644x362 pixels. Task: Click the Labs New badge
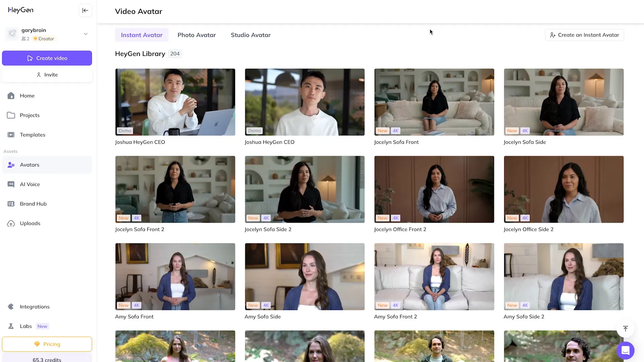[42, 326]
